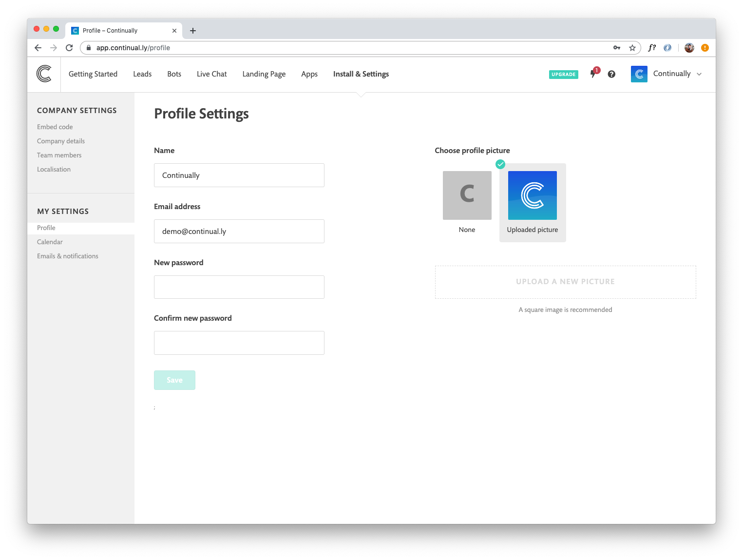Open notifications via the lightning bolt icon
Screen dimensions: 743x560
(x=593, y=74)
